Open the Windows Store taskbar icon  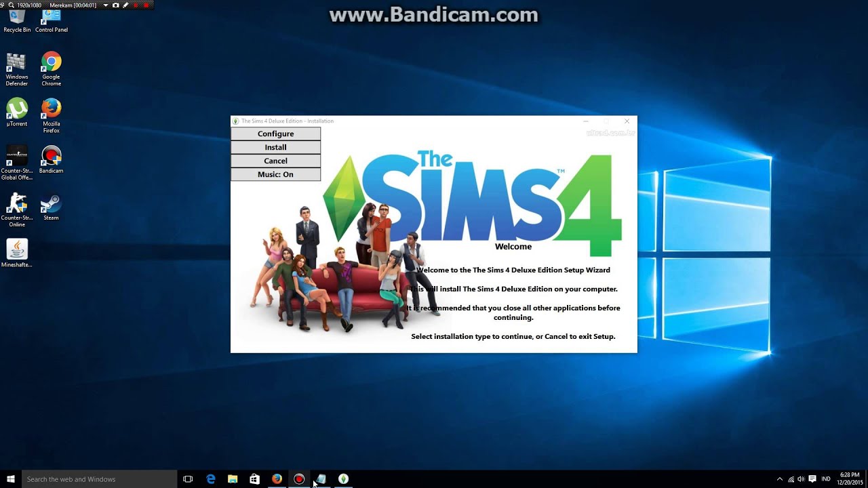click(x=254, y=479)
